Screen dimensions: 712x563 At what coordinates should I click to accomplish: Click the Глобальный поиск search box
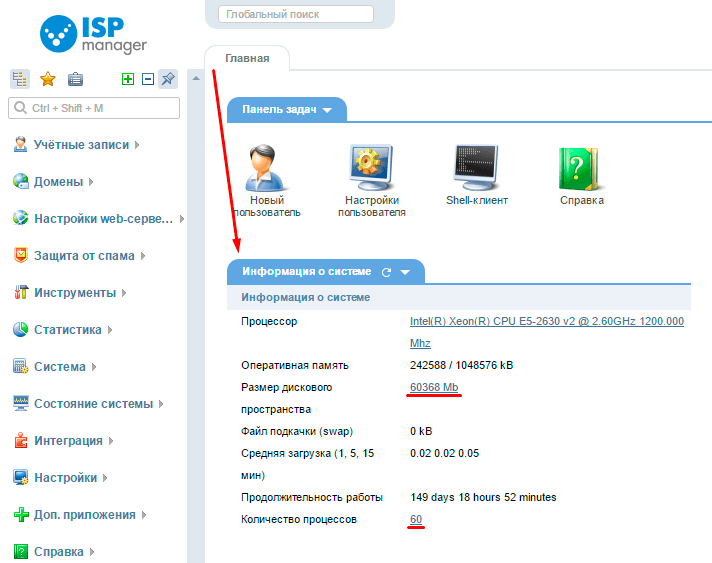[296, 14]
